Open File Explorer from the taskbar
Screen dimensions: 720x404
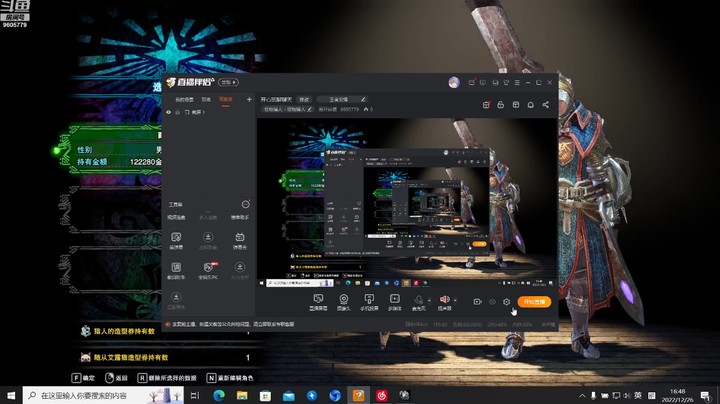(x=242, y=395)
